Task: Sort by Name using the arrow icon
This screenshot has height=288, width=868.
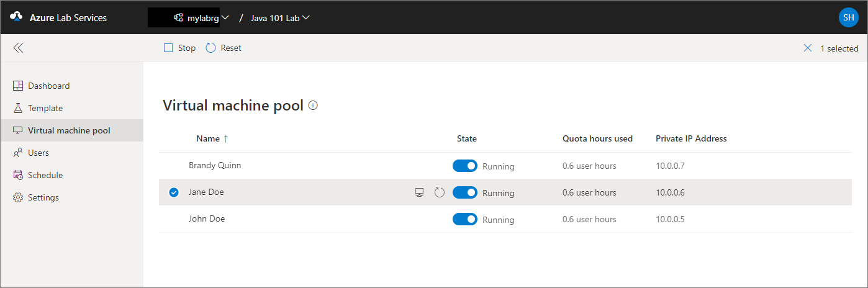Action: click(225, 139)
